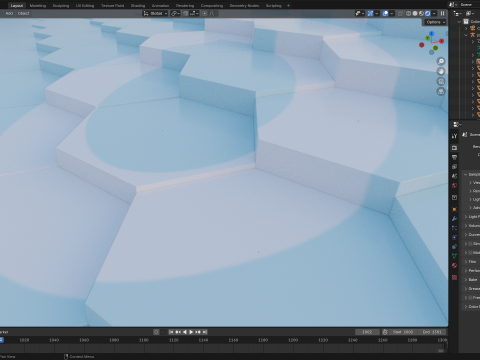Jump to the end frame
Viewport: 480px width, 360px height.
click(205, 332)
